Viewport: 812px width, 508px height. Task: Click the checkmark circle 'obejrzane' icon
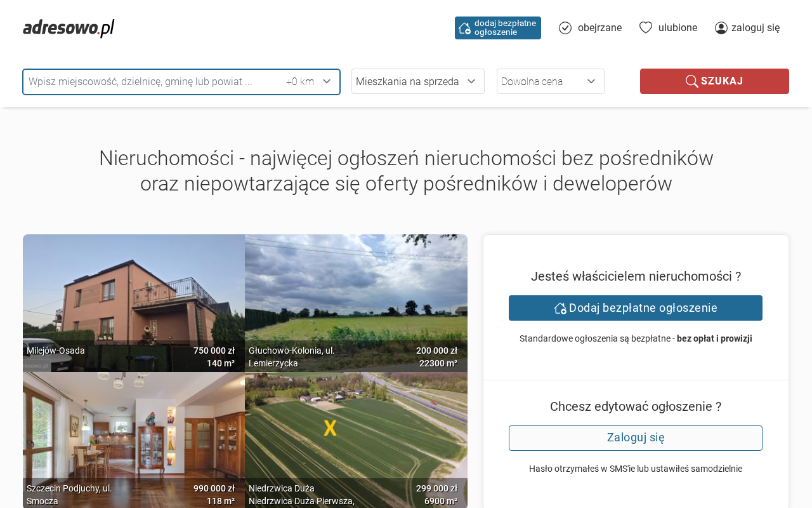pos(565,28)
